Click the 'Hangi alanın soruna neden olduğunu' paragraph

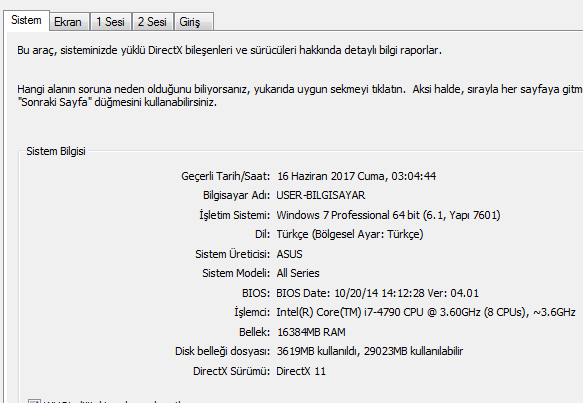click(x=300, y=96)
